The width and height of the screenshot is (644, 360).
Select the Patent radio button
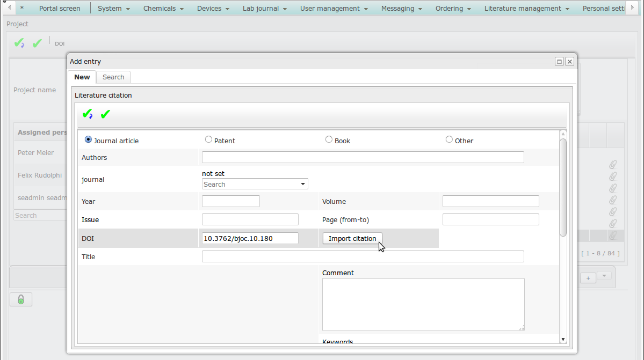click(x=208, y=139)
